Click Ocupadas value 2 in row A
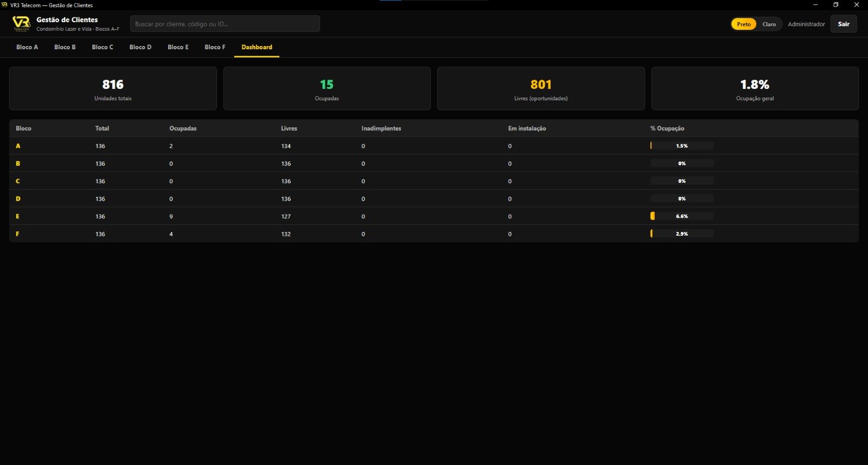 pyautogui.click(x=171, y=146)
